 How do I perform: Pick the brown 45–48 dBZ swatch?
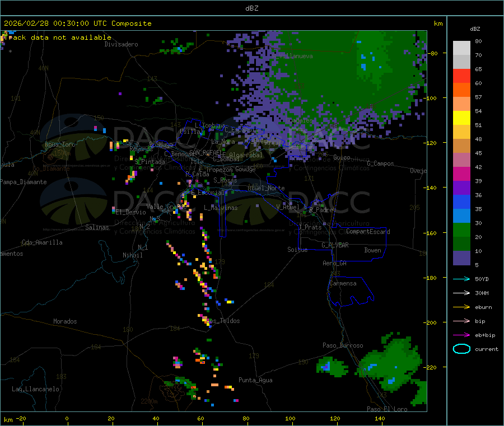(x=461, y=146)
